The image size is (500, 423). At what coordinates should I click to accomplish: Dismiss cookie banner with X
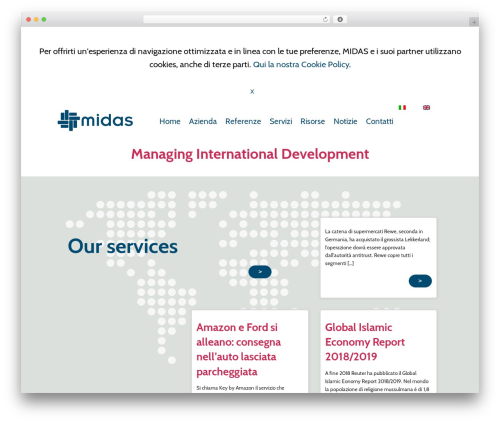(252, 91)
